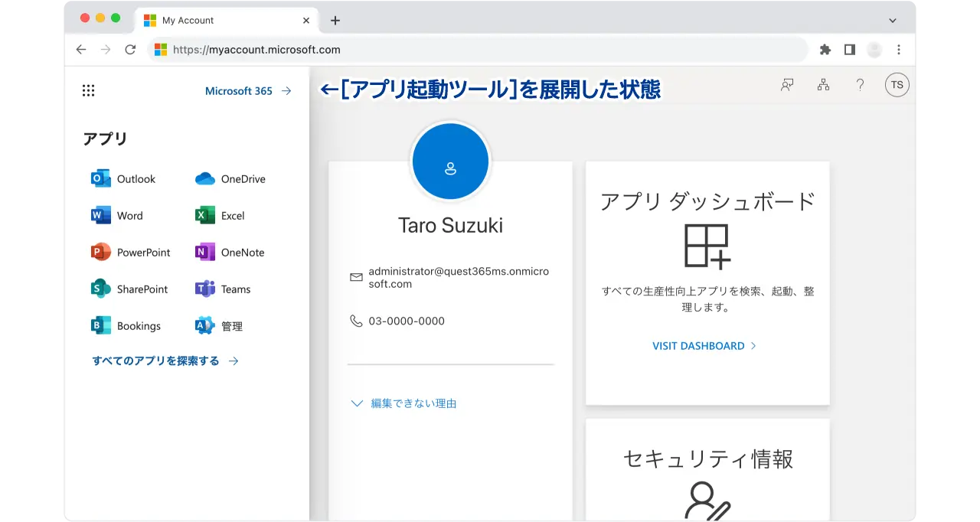Select the My Account browser tab
This screenshot has width=980, height=522.
227,21
